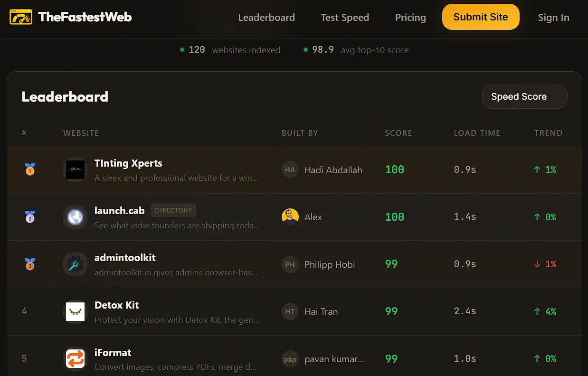Open the Detox Kit website title
This screenshot has width=588, height=376.
[x=117, y=305]
